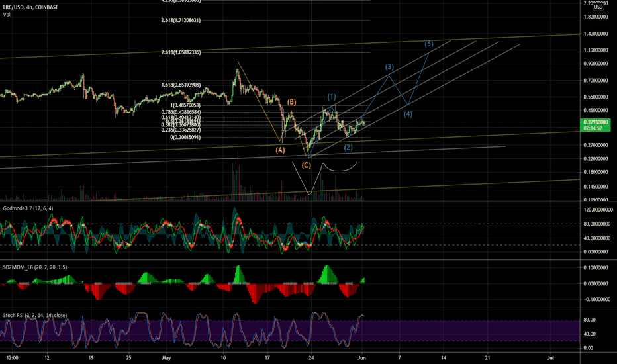This screenshot has height=364, width=617.
Task: Select the 1(0.48570053) Fibonacci level label
Action: tap(185, 105)
